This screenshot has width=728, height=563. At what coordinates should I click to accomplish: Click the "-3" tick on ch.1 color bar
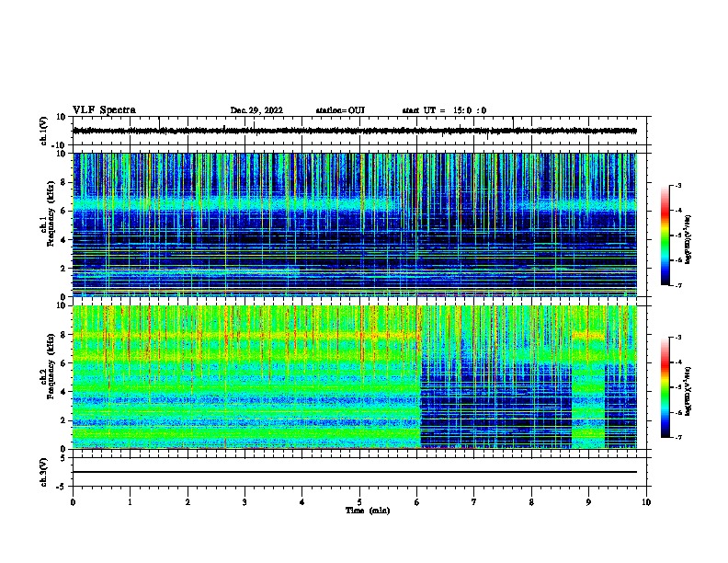[677, 185]
